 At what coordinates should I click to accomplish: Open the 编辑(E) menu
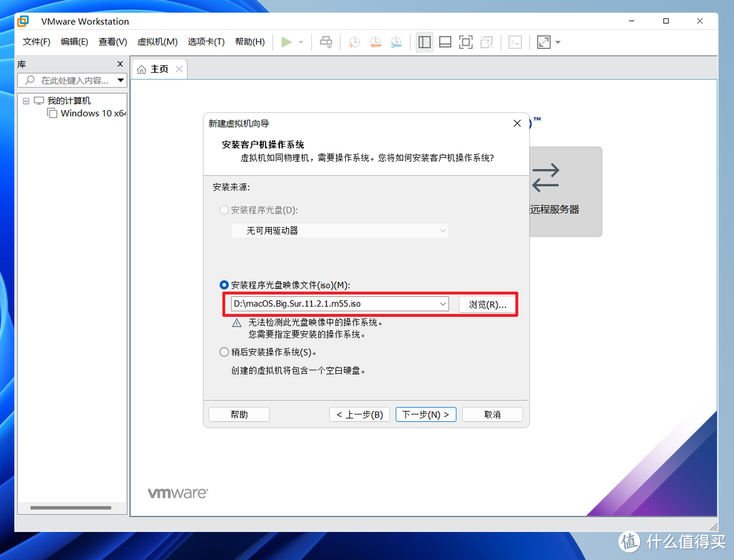(75, 41)
